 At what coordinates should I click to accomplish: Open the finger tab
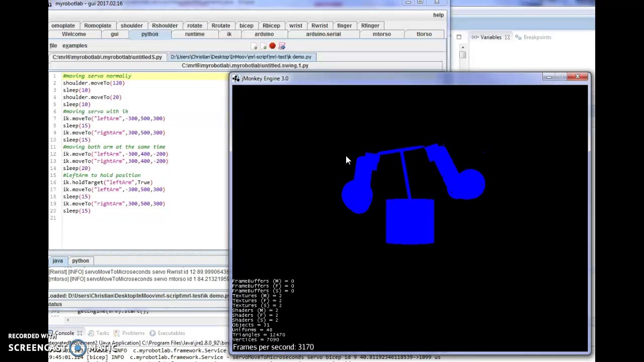coord(344,26)
